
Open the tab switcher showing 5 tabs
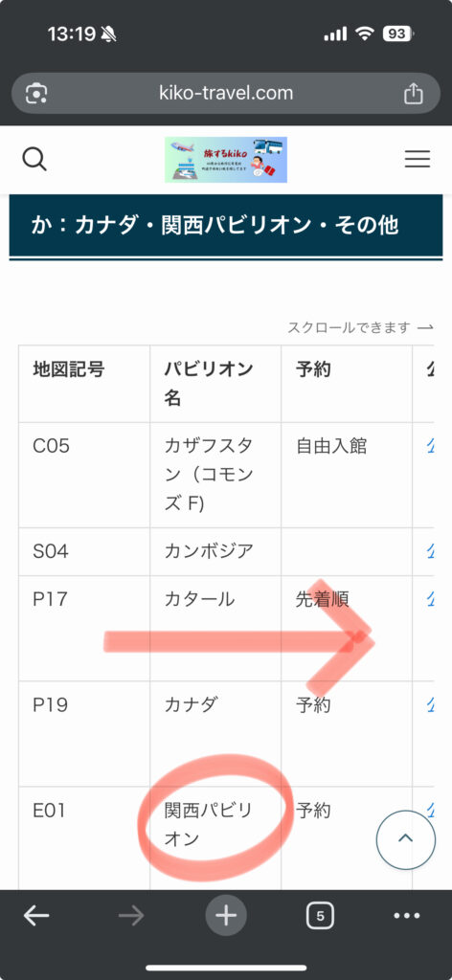click(320, 916)
